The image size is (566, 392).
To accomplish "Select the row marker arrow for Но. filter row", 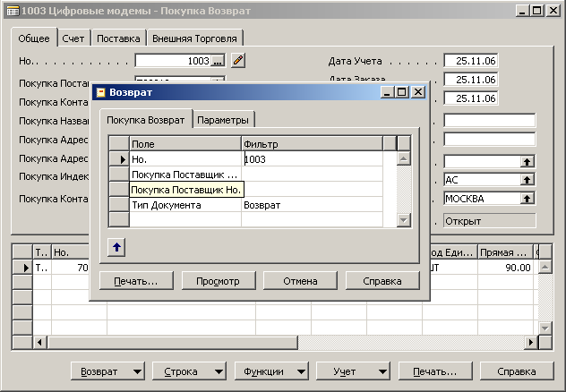I will (x=119, y=159).
